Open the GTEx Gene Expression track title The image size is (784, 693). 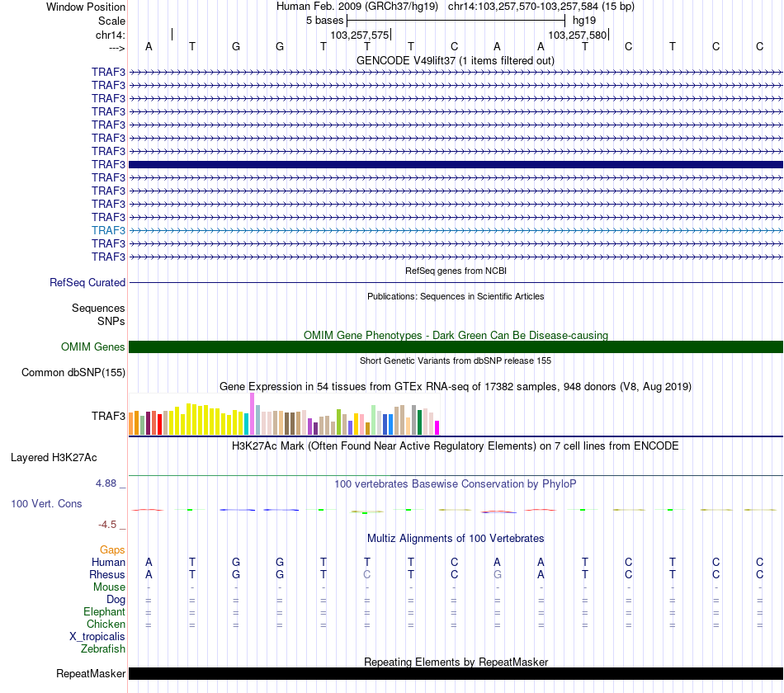click(x=456, y=386)
